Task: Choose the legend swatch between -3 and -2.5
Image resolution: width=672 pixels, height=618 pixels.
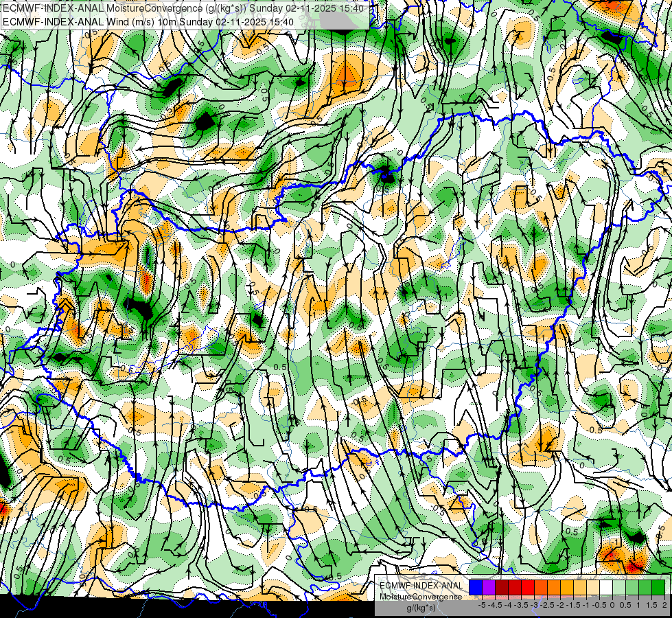Action: [541, 588]
